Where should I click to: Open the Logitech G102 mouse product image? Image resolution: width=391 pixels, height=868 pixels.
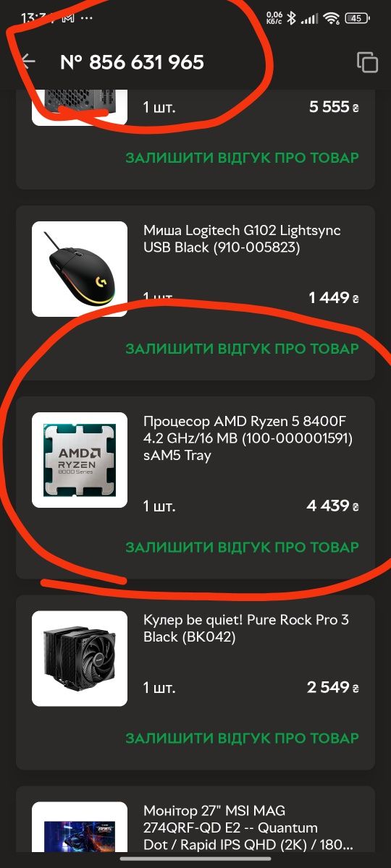coord(80,269)
